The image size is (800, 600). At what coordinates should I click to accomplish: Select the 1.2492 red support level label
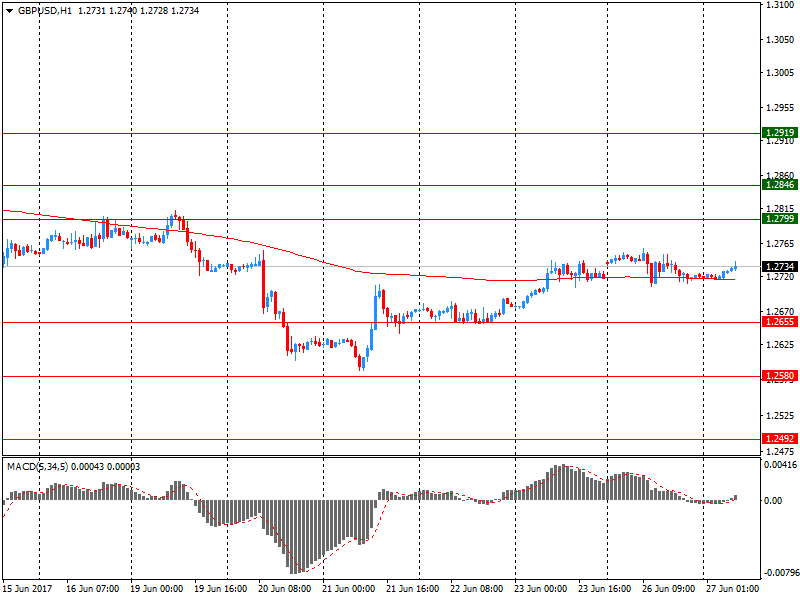[780, 439]
